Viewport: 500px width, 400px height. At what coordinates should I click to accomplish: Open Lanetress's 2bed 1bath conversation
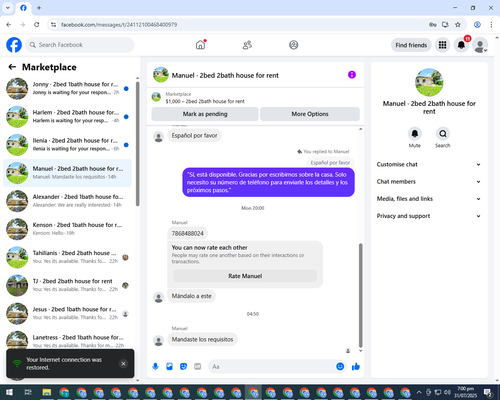67,340
